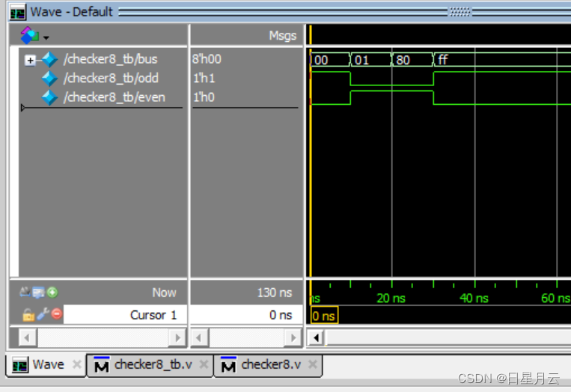Viewport: 571px width, 392px height.
Task: Switch to the Wave tab
Action: coord(46,365)
